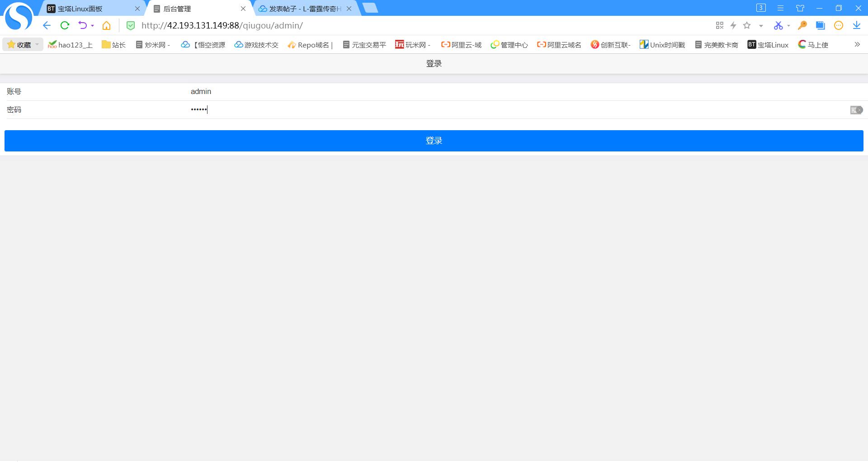Expand the undo history dropdown arrow
868x462 pixels.
pyautogui.click(x=92, y=26)
